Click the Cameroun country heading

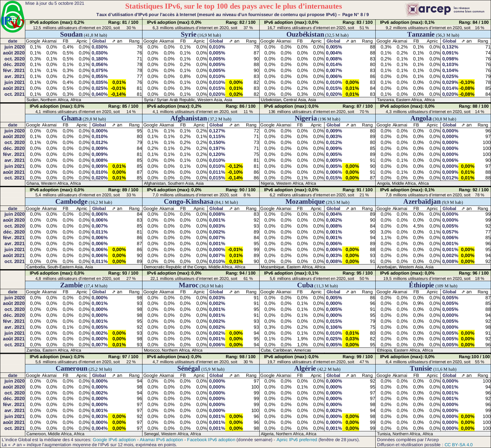[x=84, y=369]
